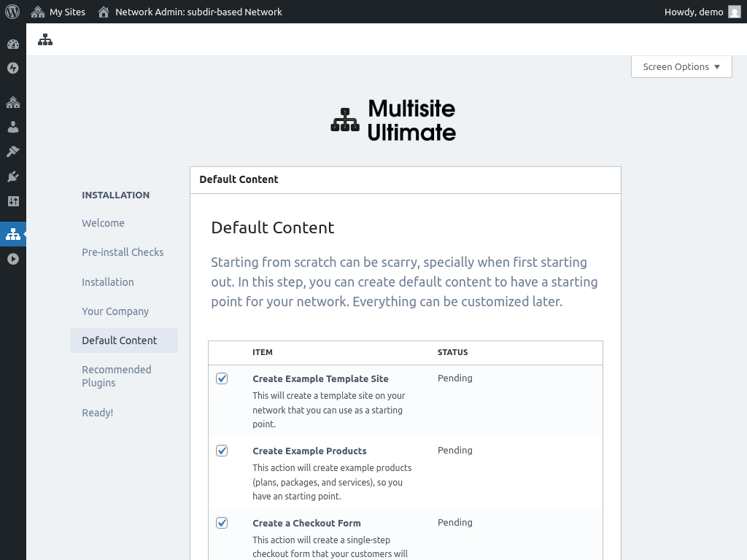
Task: Go to the Welcome step
Action: pos(103,223)
